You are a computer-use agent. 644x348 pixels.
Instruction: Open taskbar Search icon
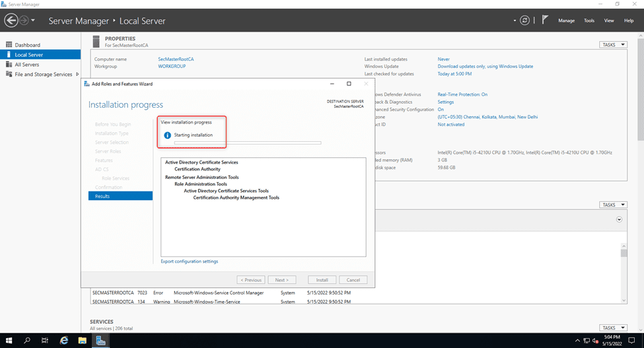[27, 340]
